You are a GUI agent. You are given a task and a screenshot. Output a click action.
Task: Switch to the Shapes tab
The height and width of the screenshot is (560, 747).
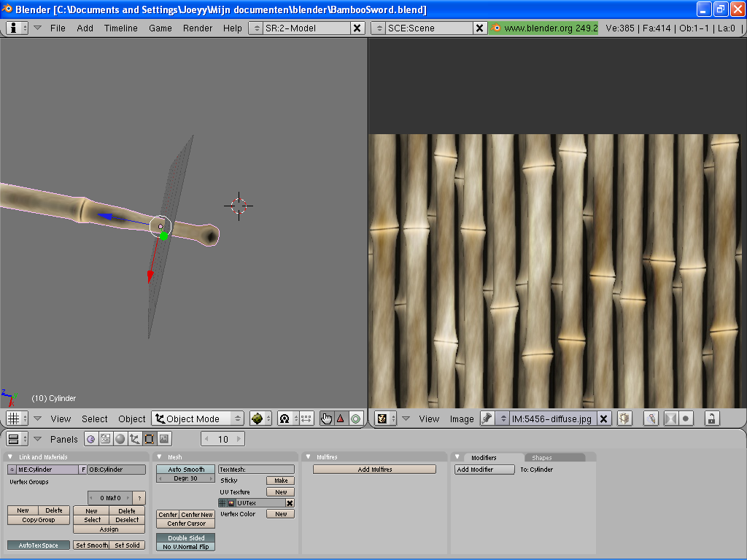click(542, 458)
